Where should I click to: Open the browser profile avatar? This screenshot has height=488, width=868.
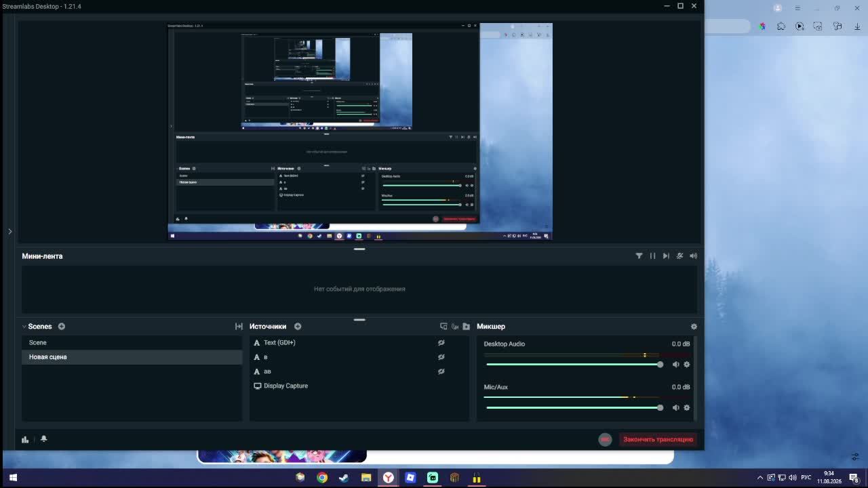pos(778,8)
